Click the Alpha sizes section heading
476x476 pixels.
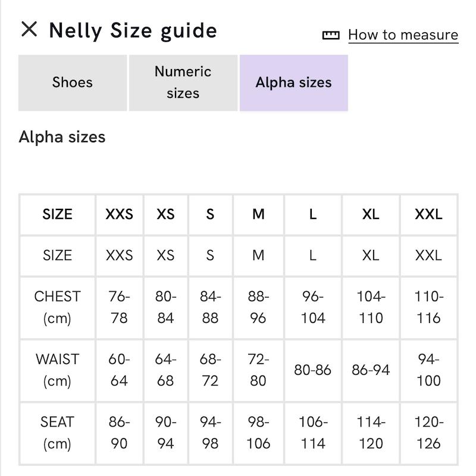coord(62,137)
